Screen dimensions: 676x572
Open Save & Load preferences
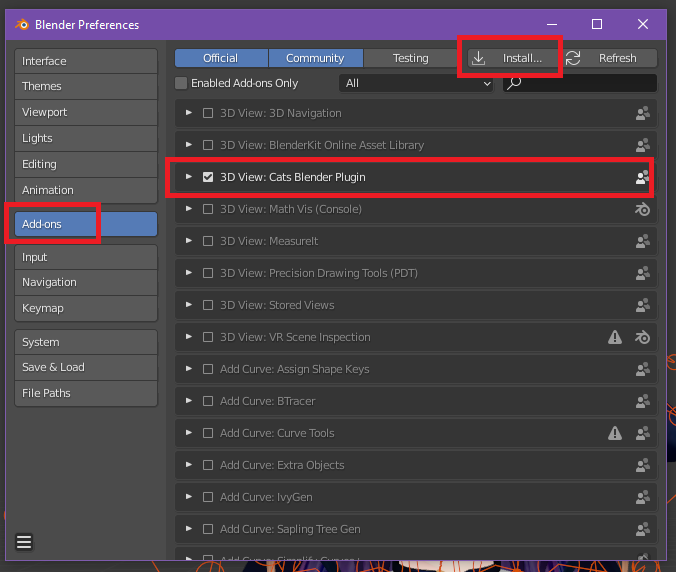86,367
